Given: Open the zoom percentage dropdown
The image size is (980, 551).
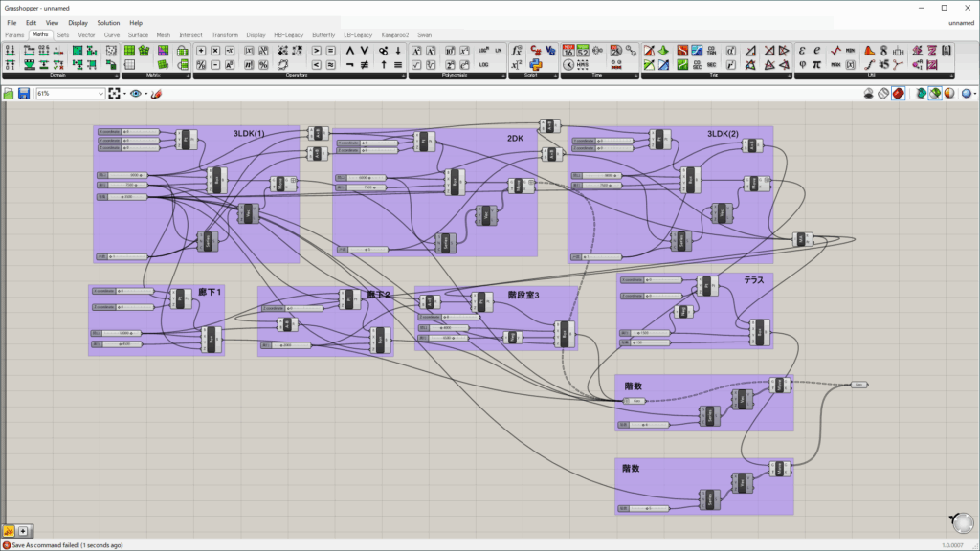Looking at the screenshot, I should tap(100, 94).
